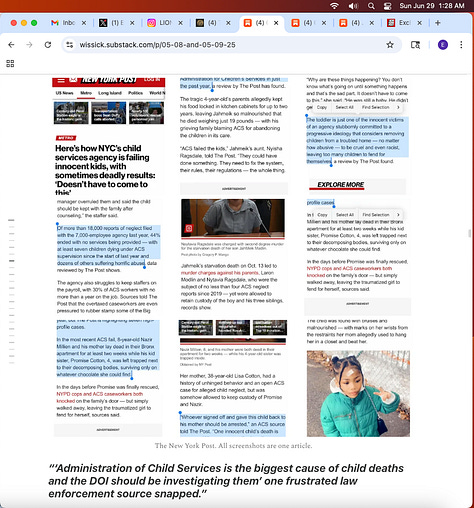The width and height of the screenshot is (474, 508).
Task: Open the sound volume menu bar icon
Action: point(353,6)
